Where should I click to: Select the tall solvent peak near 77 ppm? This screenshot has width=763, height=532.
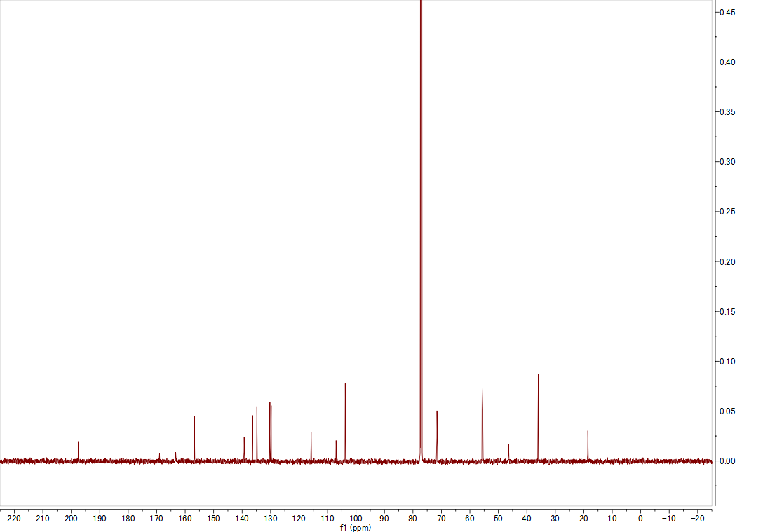421,210
